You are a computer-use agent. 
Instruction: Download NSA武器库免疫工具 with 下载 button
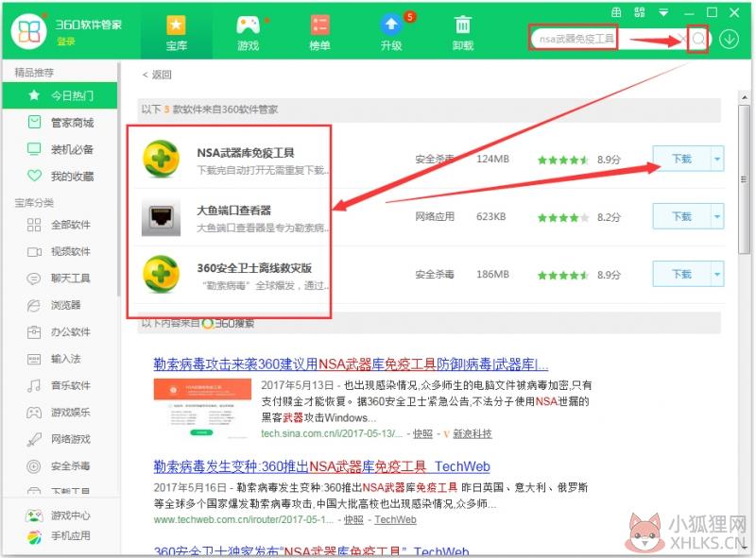[x=681, y=159]
